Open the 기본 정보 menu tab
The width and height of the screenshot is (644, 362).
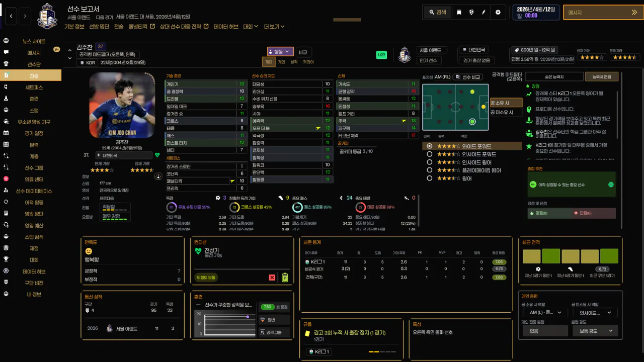pos(75,26)
